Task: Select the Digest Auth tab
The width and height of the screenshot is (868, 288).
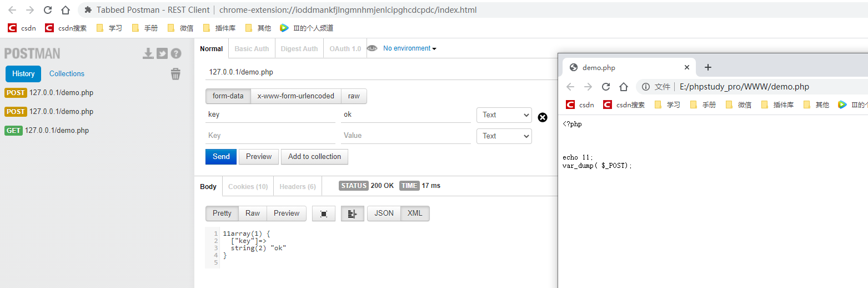Action: (x=299, y=49)
